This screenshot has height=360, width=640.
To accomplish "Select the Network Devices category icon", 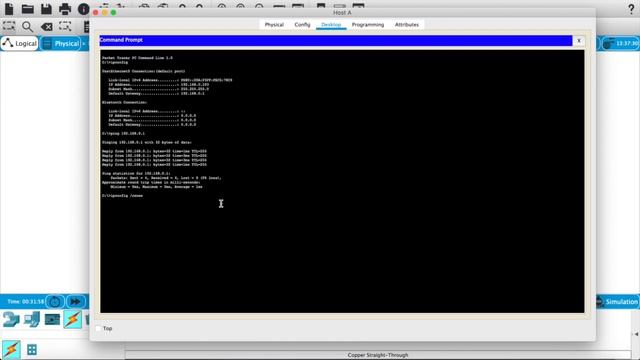I will coord(11,319).
